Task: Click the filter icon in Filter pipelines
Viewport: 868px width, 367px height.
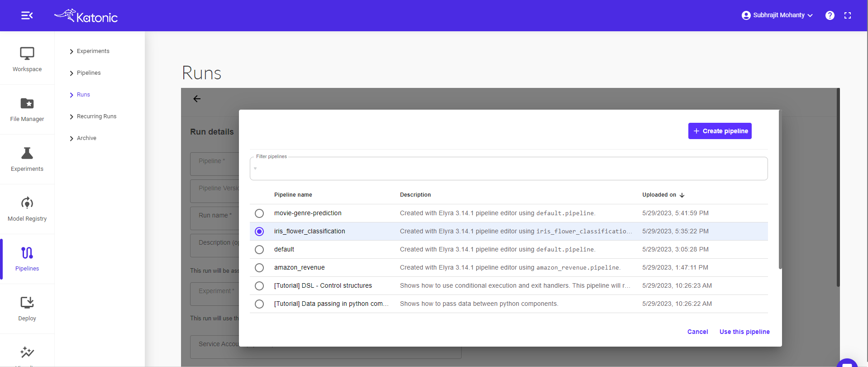Action: [x=255, y=169]
